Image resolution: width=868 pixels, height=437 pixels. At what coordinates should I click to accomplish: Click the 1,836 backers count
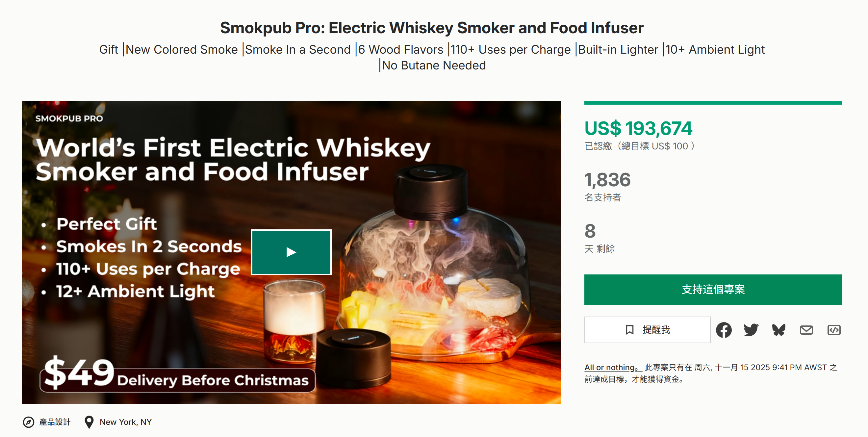pyautogui.click(x=607, y=180)
